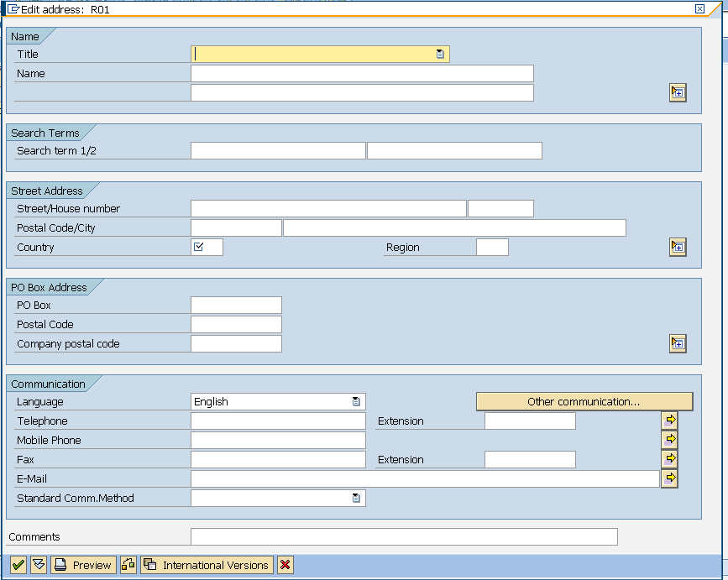
Task: Click the extra-fields icon in the Name section
Action: click(677, 92)
